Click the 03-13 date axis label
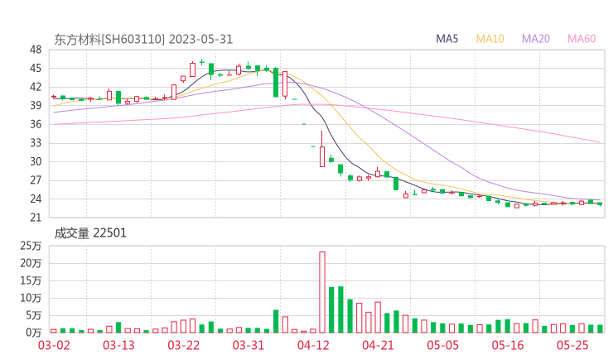 point(118,345)
